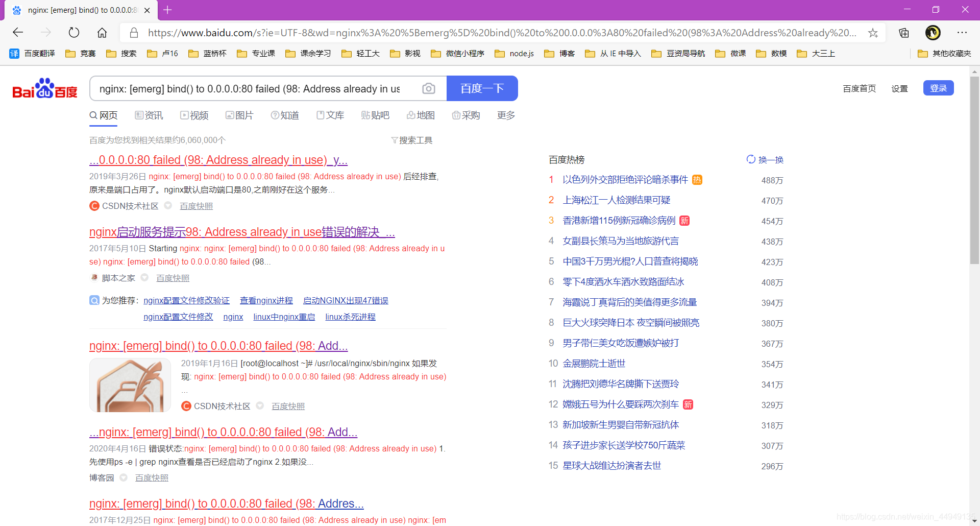Viewport: 980px width, 526px height.
Task: Open hot topic 星球大战维达扮演者去世
Action: pos(611,466)
